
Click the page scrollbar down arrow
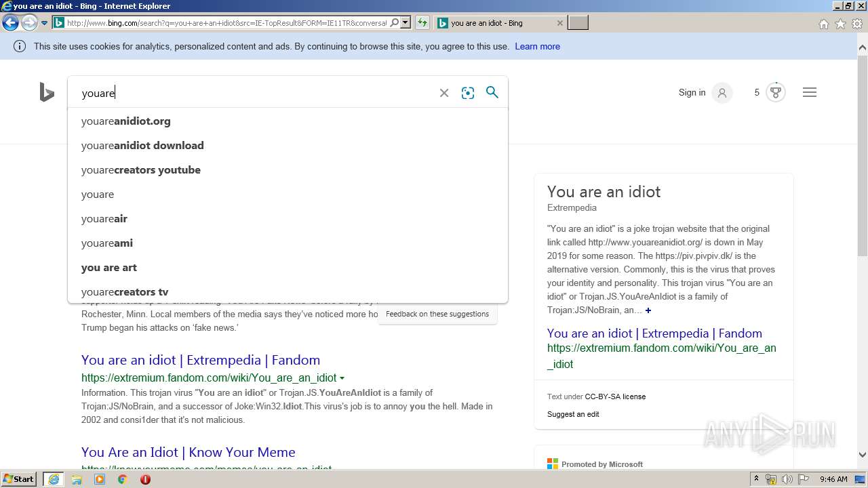point(863,455)
